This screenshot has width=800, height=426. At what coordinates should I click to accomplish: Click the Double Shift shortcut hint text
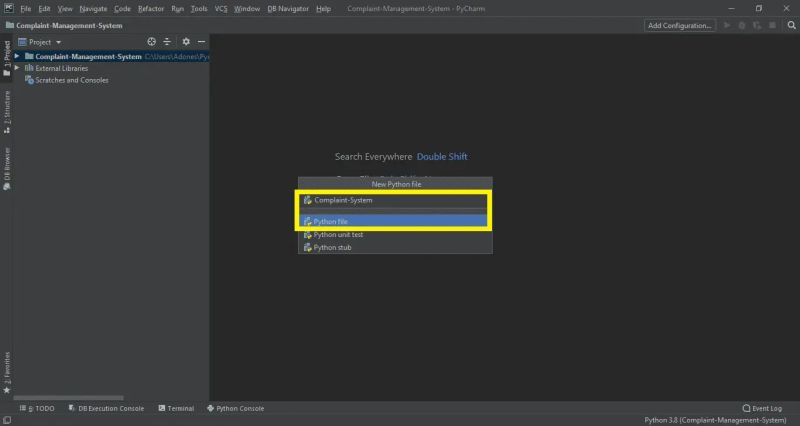[x=442, y=157]
